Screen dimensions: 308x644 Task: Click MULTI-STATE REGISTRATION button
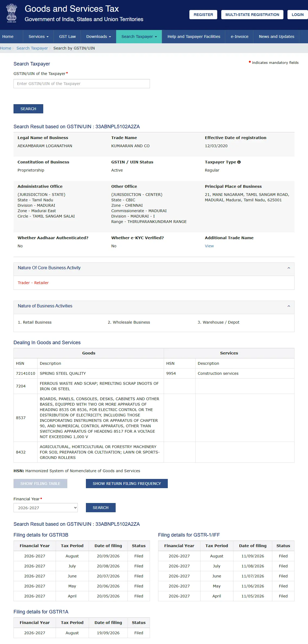[x=252, y=15]
